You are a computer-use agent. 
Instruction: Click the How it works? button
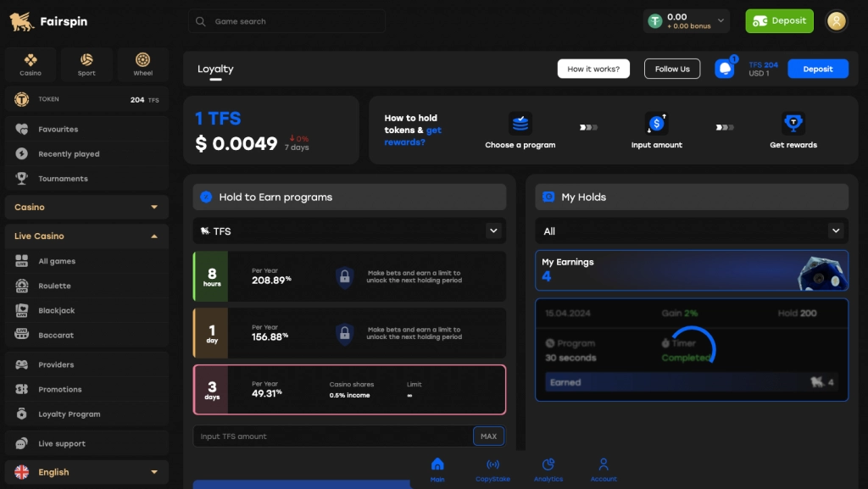[593, 69]
